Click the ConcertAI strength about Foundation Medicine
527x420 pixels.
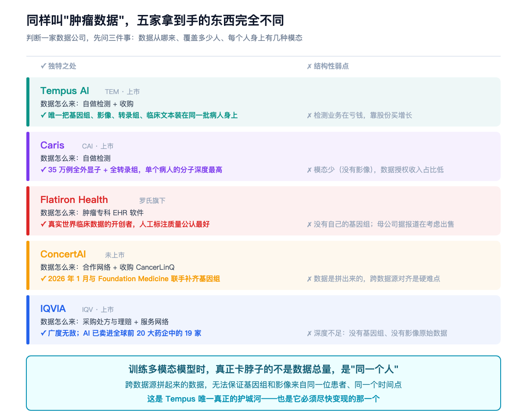point(130,279)
